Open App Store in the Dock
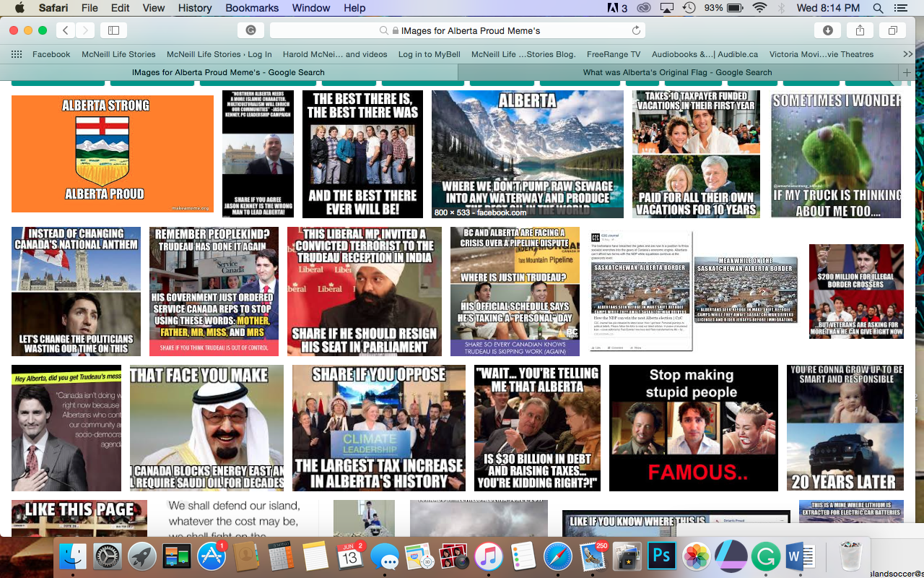Screen dimensions: 924x578 [212, 556]
